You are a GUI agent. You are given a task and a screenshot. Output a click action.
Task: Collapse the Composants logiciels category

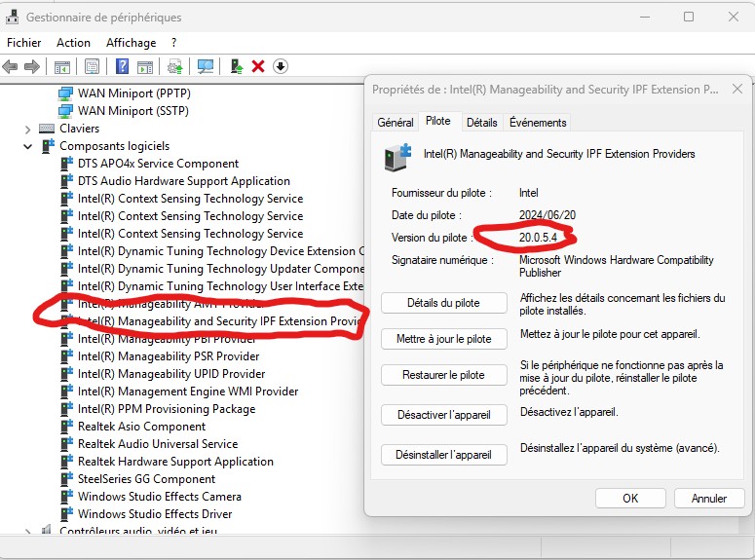click(x=28, y=146)
